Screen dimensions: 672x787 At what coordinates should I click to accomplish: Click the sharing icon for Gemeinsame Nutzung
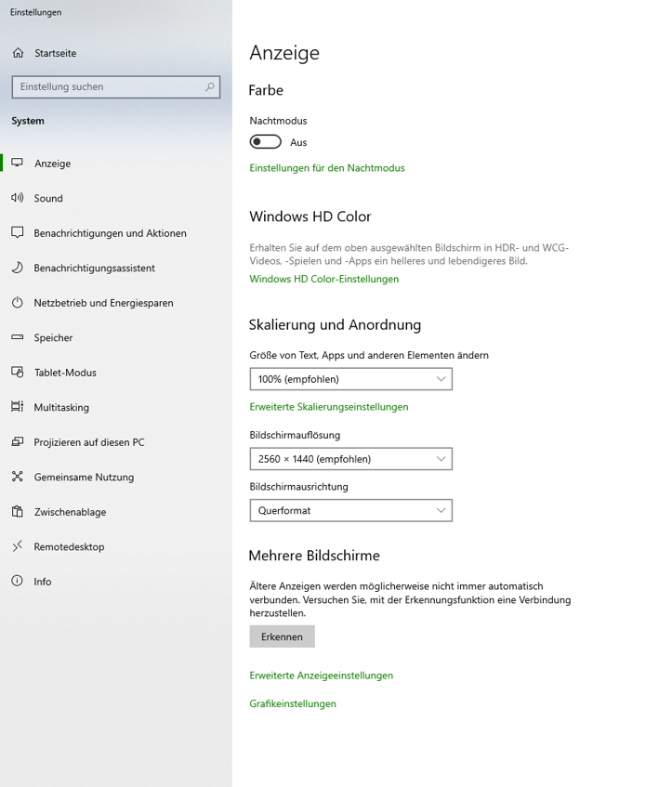[18, 477]
